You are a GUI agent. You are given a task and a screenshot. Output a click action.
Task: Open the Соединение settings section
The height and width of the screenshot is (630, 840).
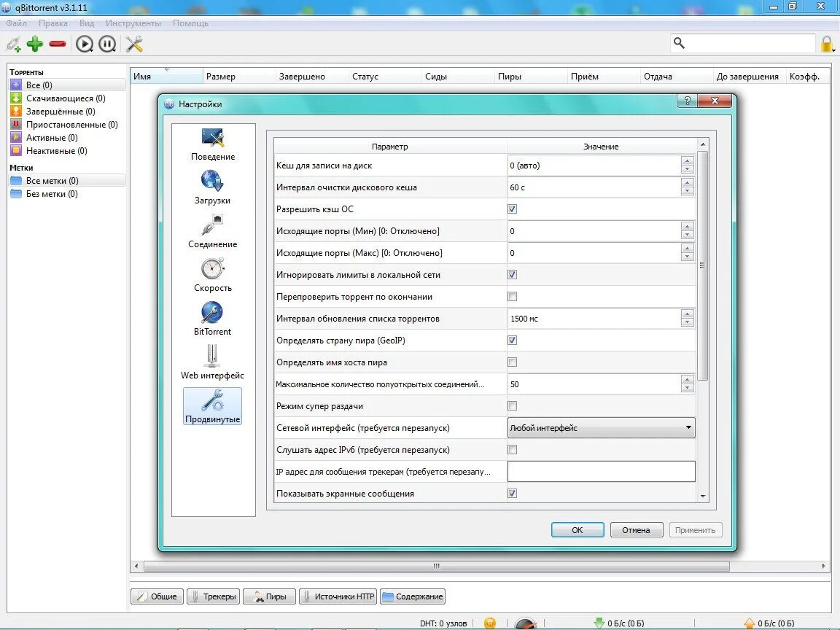213,231
